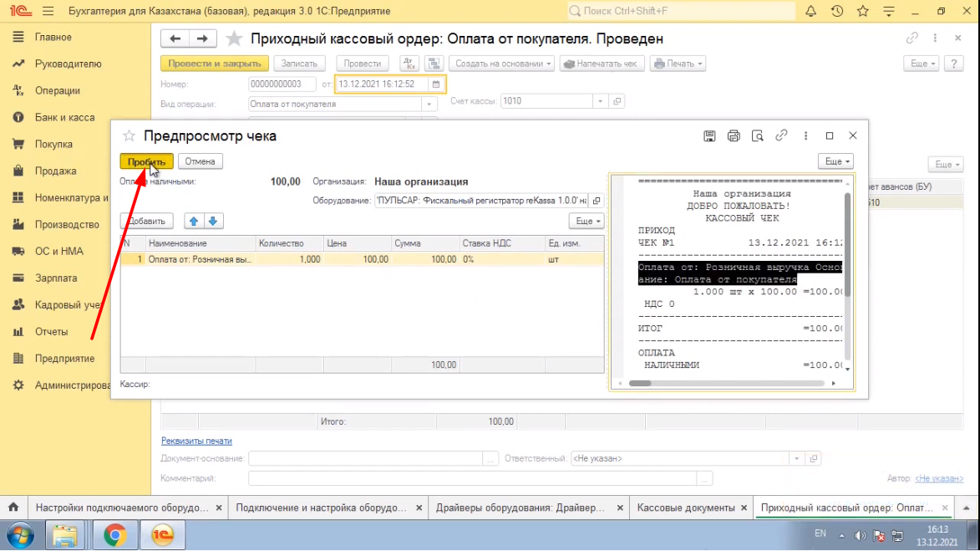
Task: Open the print preview magnifier icon in the dialog header
Action: pos(758,135)
